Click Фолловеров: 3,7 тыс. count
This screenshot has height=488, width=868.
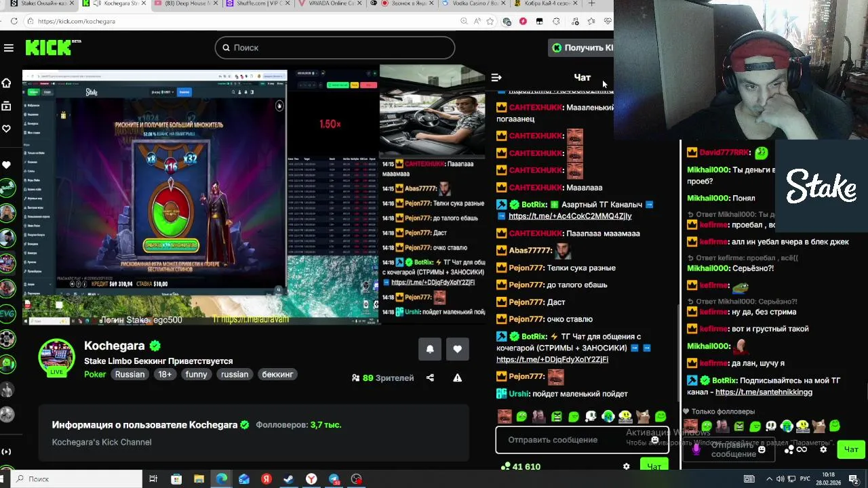tap(298, 425)
